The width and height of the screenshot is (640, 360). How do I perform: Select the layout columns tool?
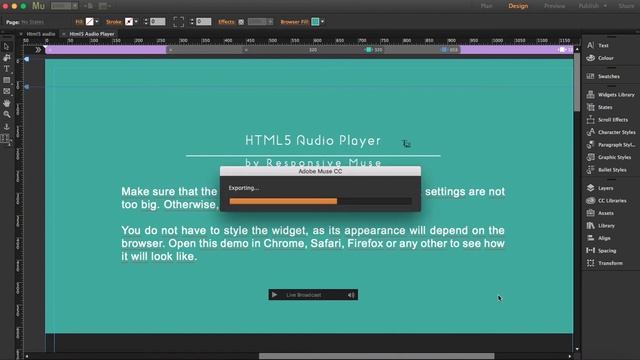coord(5,139)
